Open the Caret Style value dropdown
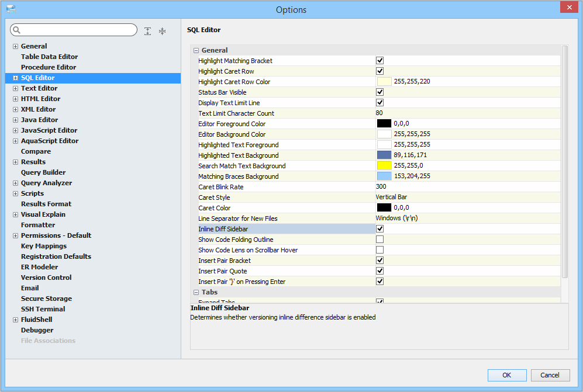The image size is (583, 392). pyautogui.click(x=467, y=197)
